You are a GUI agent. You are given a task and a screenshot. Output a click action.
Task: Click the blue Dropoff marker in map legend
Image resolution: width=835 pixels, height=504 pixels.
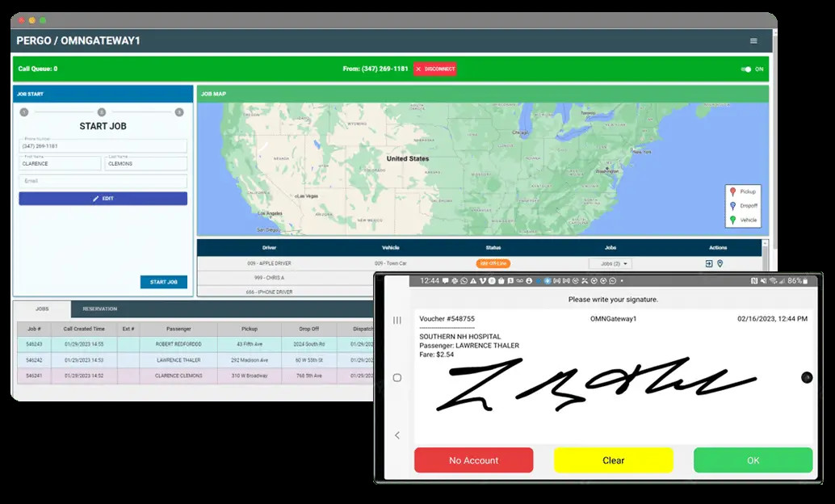pos(732,206)
